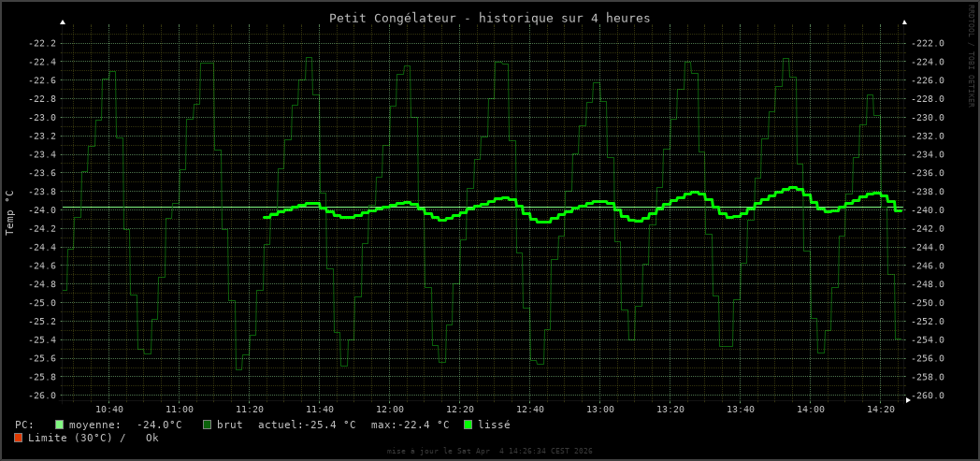Click the 14:20 time axis label
Screen dimensions: 980x461
(x=881, y=410)
